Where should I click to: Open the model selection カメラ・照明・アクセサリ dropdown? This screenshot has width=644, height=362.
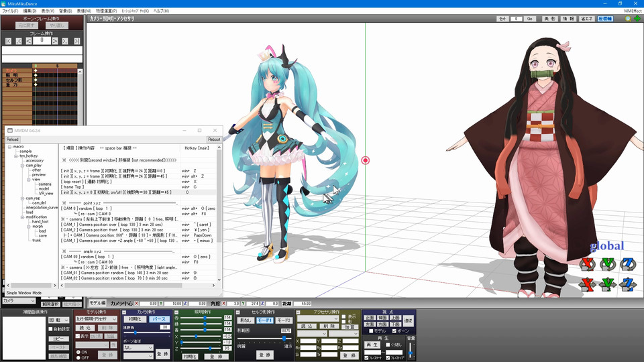(x=96, y=319)
